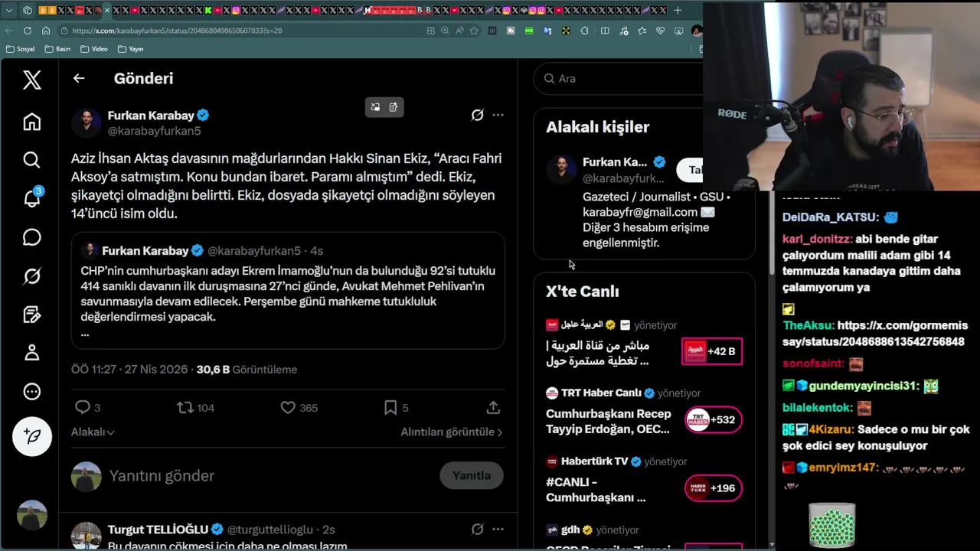Click the X logo in the sidebar

(31, 79)
